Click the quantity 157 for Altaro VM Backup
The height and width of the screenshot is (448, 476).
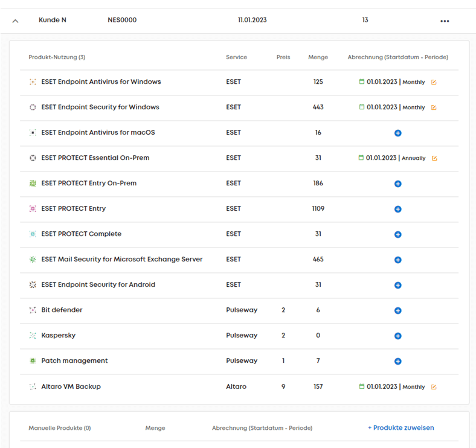(x=318, y=386)
